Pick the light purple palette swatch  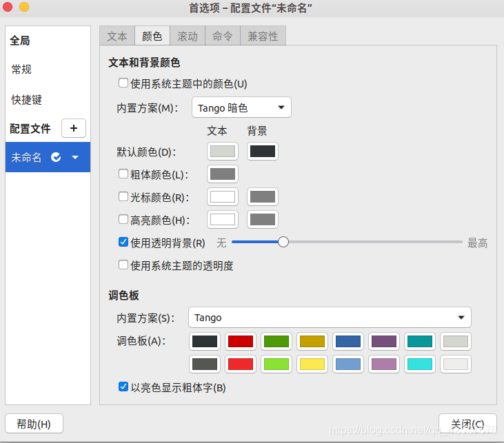(x=384, y=364)
